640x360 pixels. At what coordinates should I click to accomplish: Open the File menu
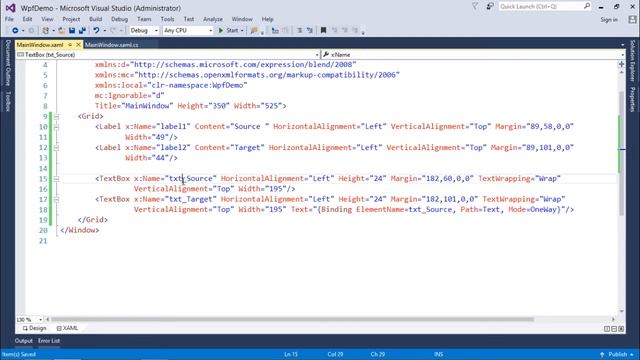tap(9, 19)
